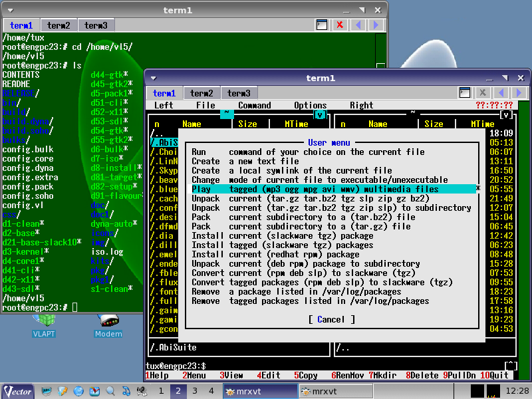Click the magnifier search icon in the taskbar
The width and height of the screenshot is (532, 399).
[110, 391]
